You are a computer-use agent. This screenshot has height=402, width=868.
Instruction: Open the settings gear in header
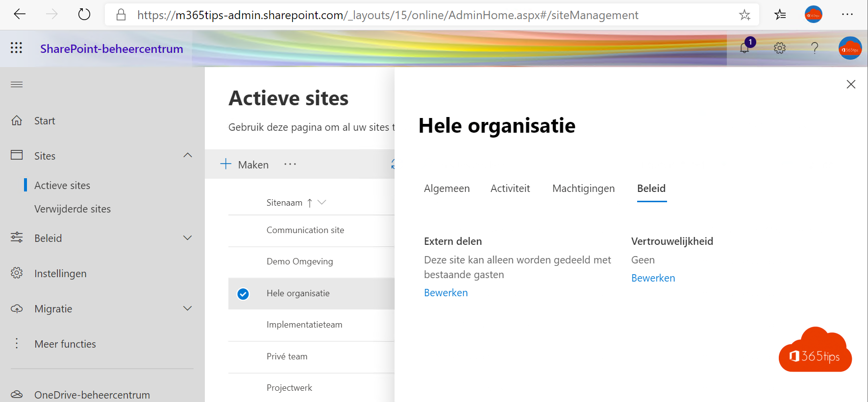779,48
